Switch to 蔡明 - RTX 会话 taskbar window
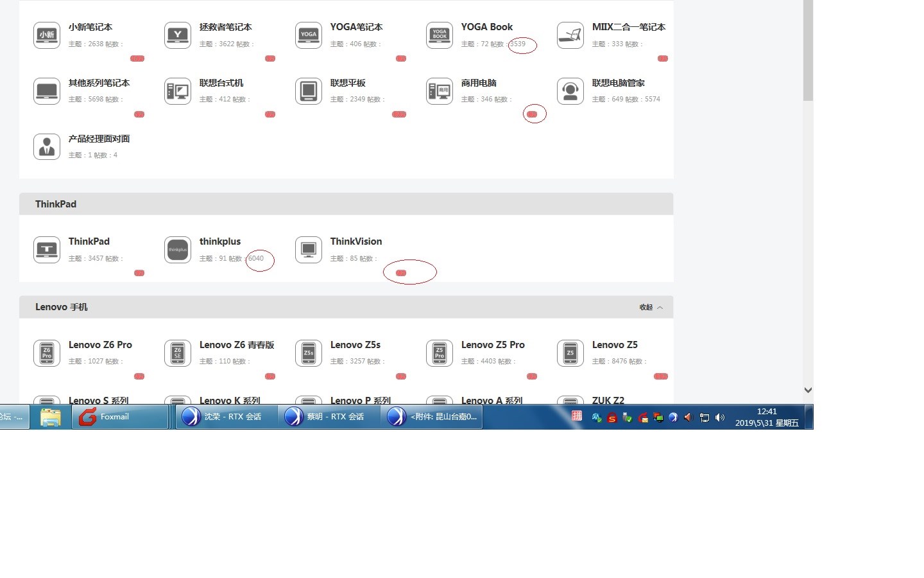This screenshot has width=924, height=578. pyautogui.click(x=330, y=417)
